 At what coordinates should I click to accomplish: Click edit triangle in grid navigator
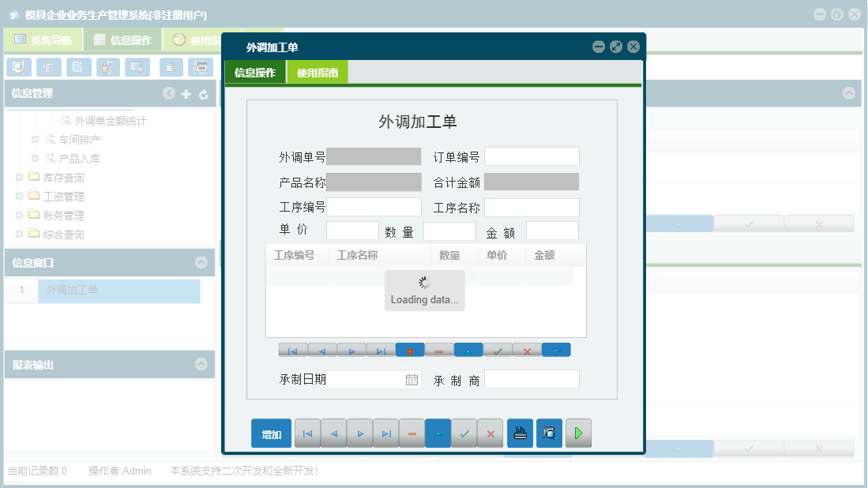tap(468, 351)
